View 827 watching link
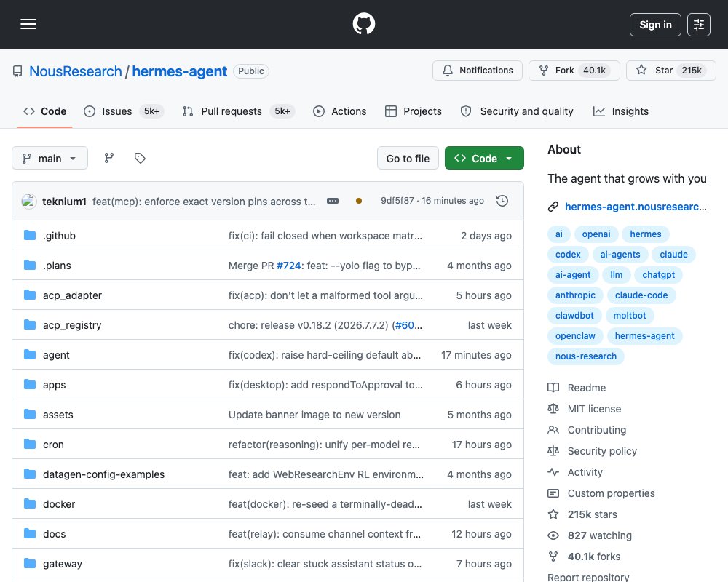The width and height of the screenshot is (728, 582). point(590,535)
